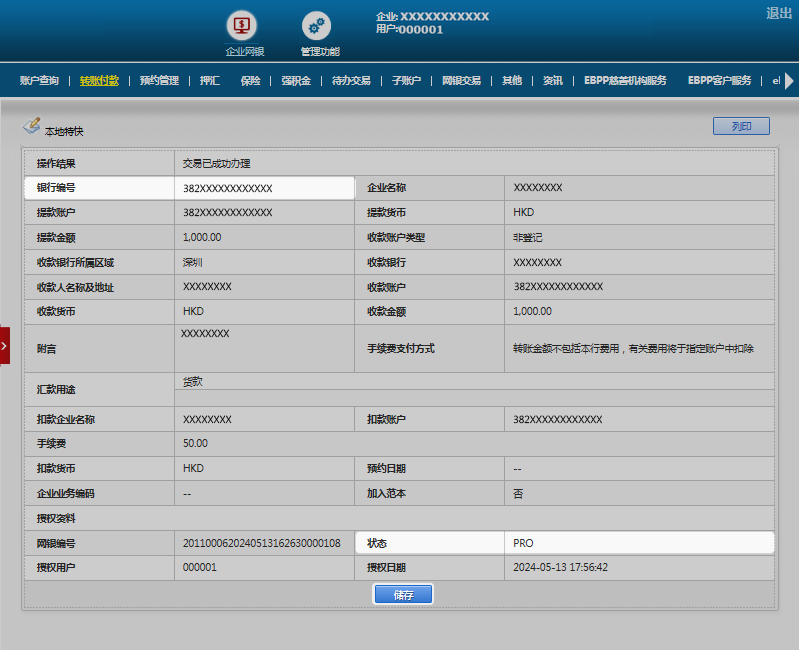Open the 管理功能 gear icon
The height and width of the screenshot is (650, 799).
click(x=316, y=25)
